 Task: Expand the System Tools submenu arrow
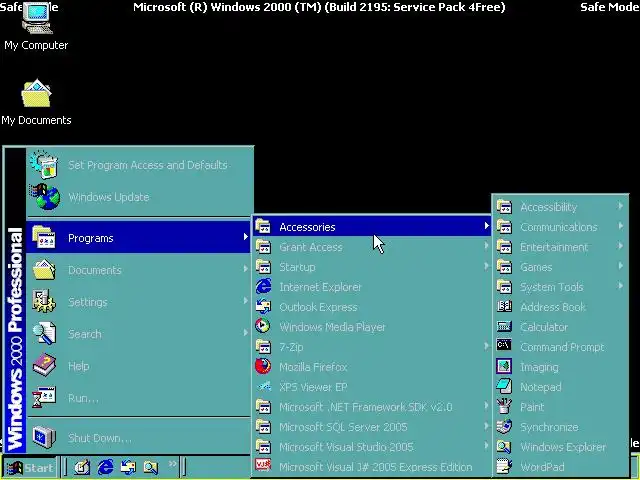point(620,286)
